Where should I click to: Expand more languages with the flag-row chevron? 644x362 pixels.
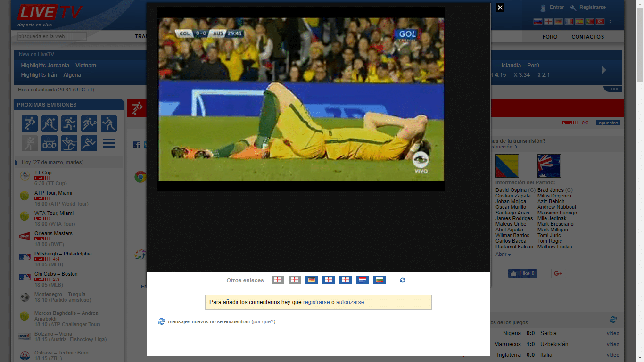click(611, 21)
